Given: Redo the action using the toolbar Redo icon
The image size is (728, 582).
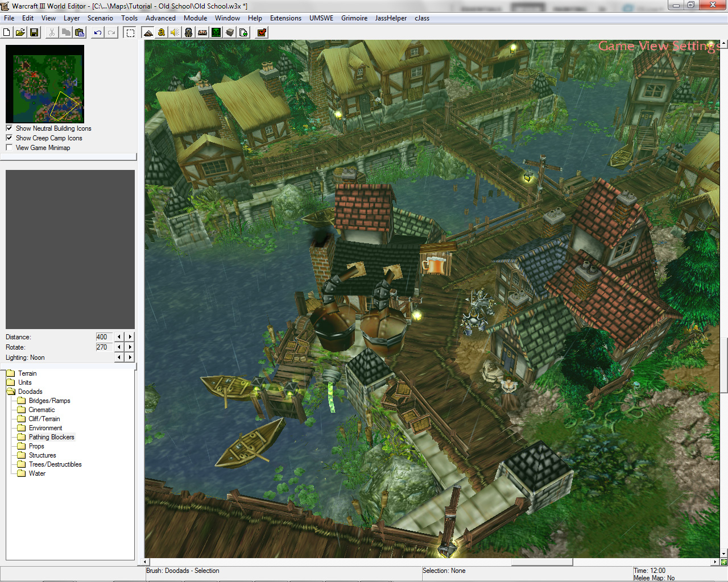Looking at the screenshot, I should click(x=111, y=32).
